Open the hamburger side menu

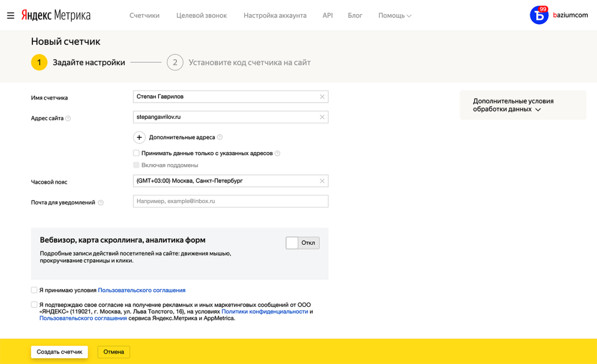11,15
